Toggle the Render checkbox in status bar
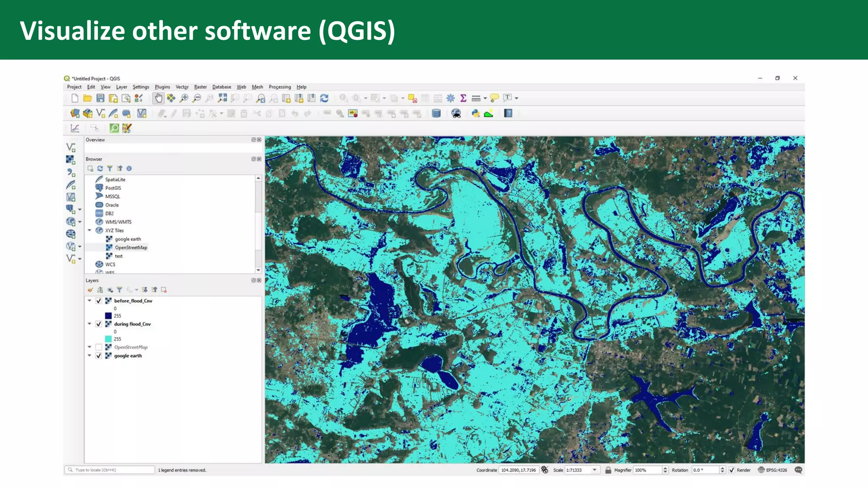Screen dimensions: 868x488 pyautogui.click(x=732, y=470)
